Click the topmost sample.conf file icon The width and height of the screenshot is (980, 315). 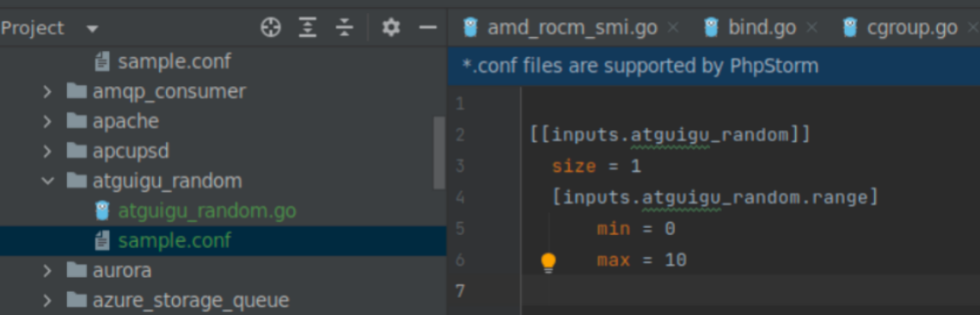pyautogui.click(x=102, y=61)
